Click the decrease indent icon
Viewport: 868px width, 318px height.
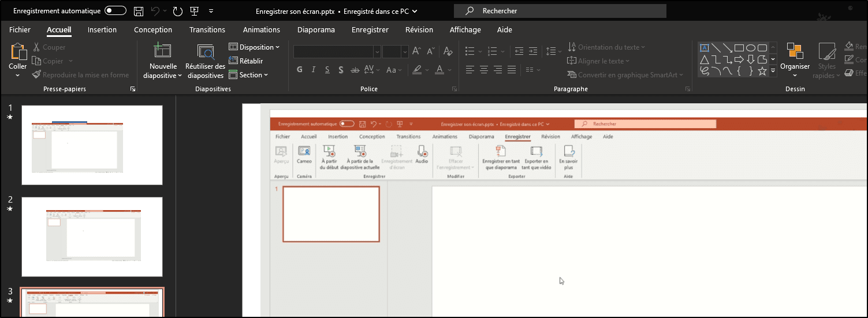point(519,51)
